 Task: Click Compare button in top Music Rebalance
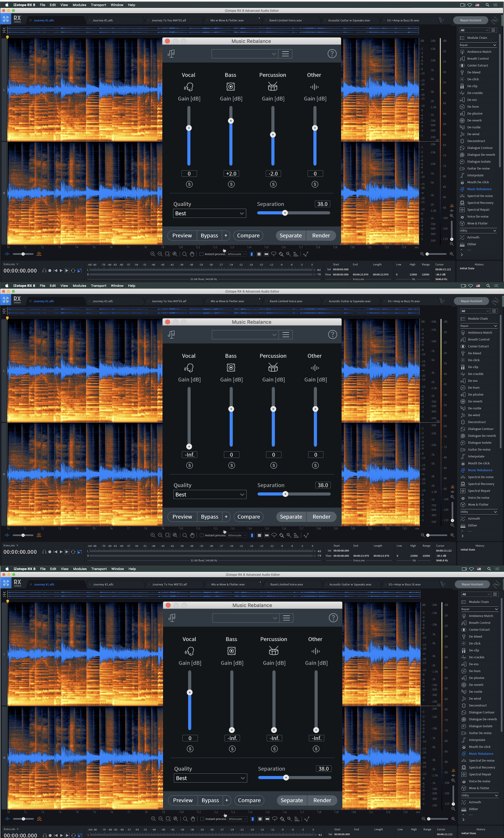[x=248, y=235]
